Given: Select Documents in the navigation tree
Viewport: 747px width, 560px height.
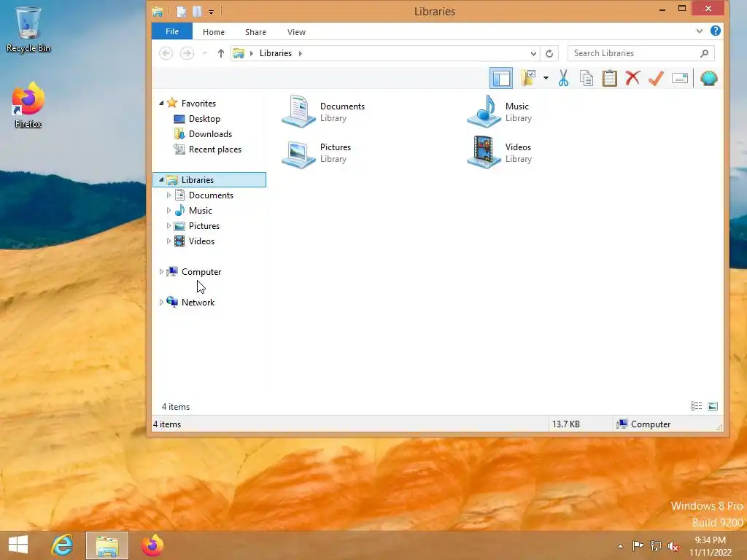Looking at the screenshot, I should (x=211, y=195).
